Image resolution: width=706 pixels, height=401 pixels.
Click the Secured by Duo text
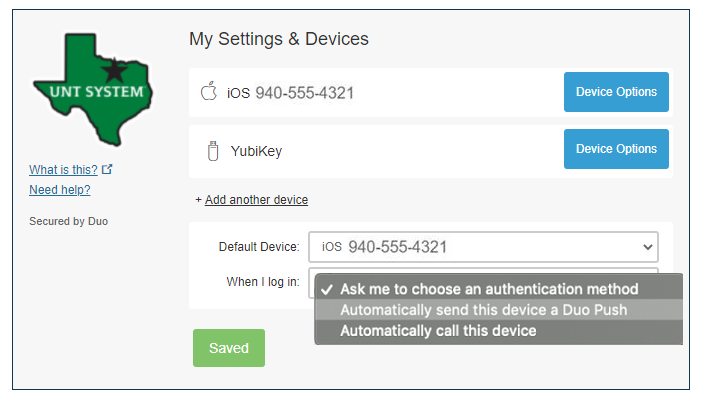(x=68, y=221)
